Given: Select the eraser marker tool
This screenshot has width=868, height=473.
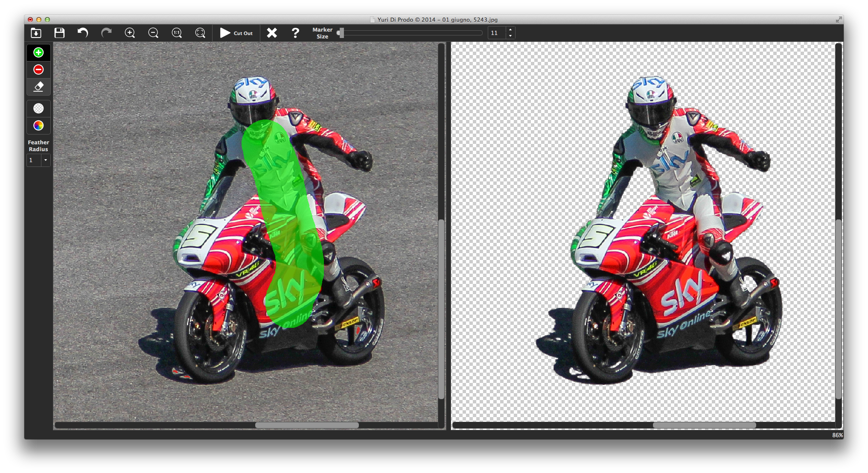Looking at the screenshot, I should [x=38, y=87].
